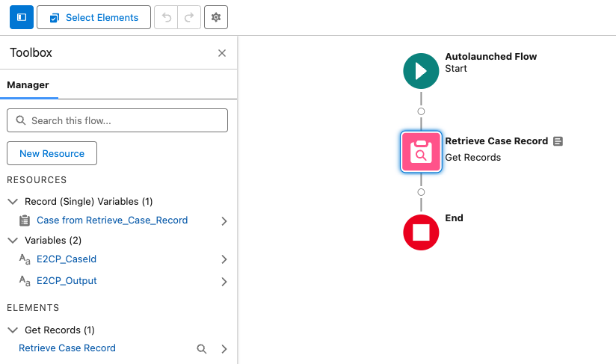616x364 pixels.
Task: Open E2CP_CaseId variable
Action: pos(67,259)
